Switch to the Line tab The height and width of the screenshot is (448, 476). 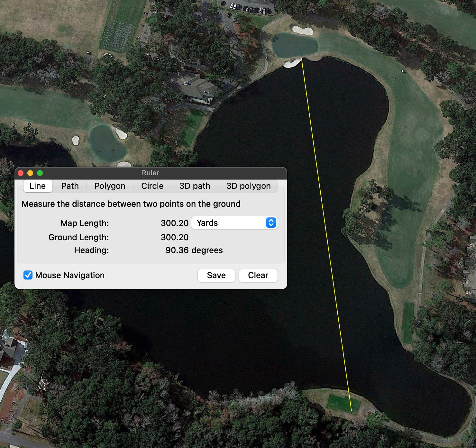pos(38,186)
